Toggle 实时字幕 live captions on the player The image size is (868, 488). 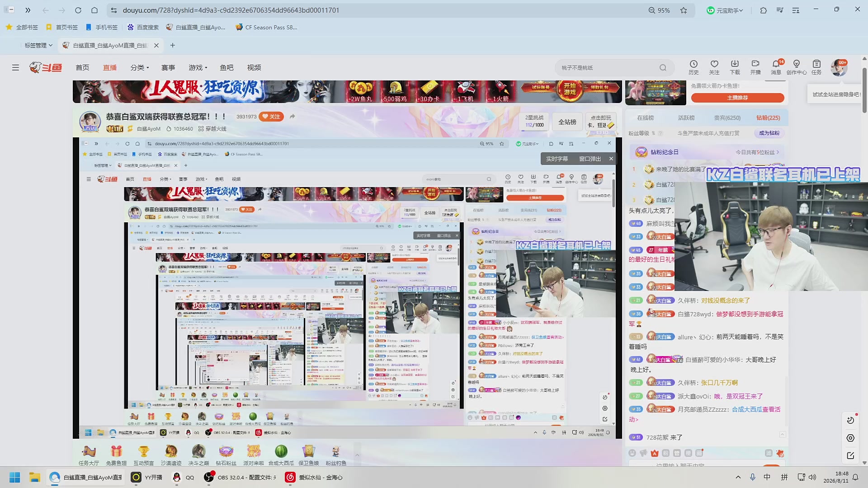point(557,159)
